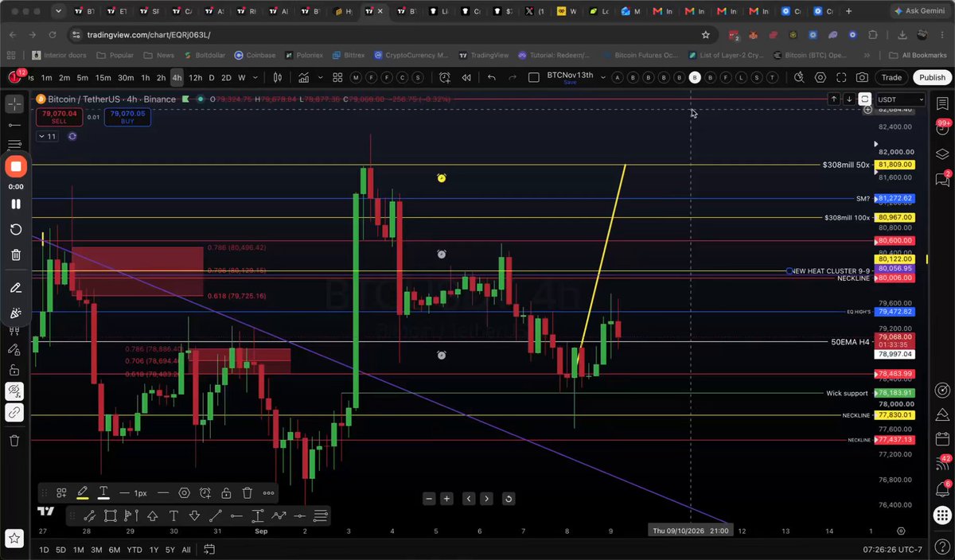
Task: Click the red stop recording button
Action: coord(15,166)
